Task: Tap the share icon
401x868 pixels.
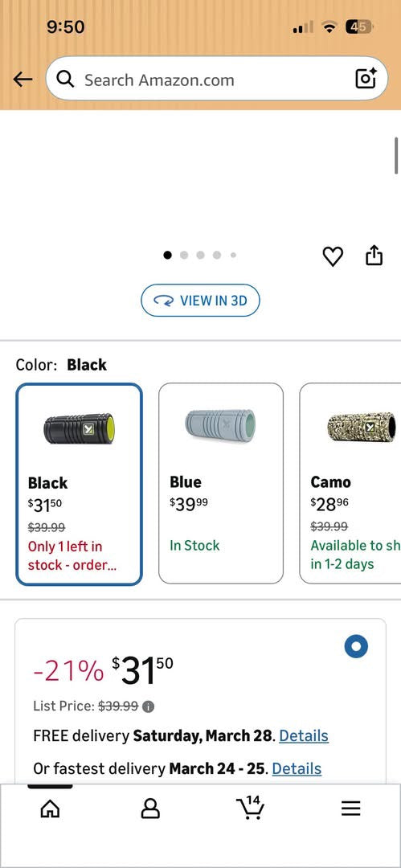Action: pos(374,256)
